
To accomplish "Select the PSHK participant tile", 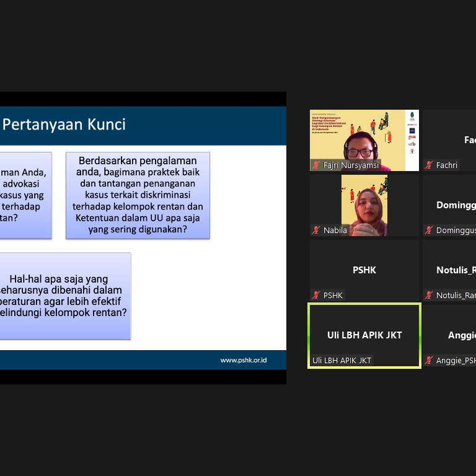I will (364, 270).
